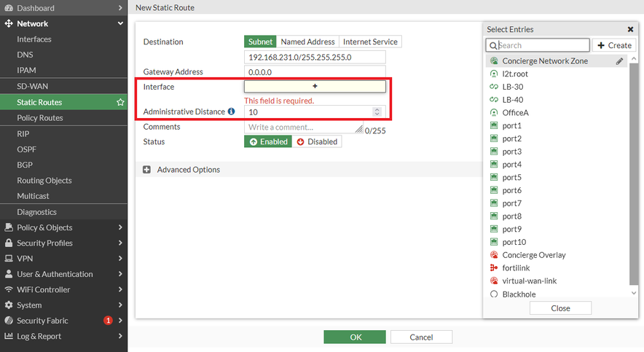Click the User & Authentication person icon
The width and height of the screenshot is (644, 352).
click(9, 273)
